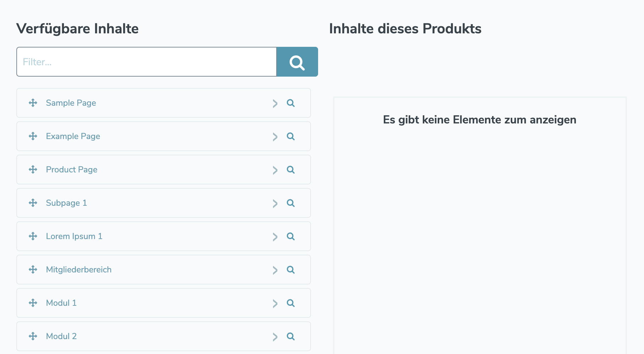644x354 pixels.
Task: Click the magnifier icon for Subpage 1
Action: (x=290, y=203)
